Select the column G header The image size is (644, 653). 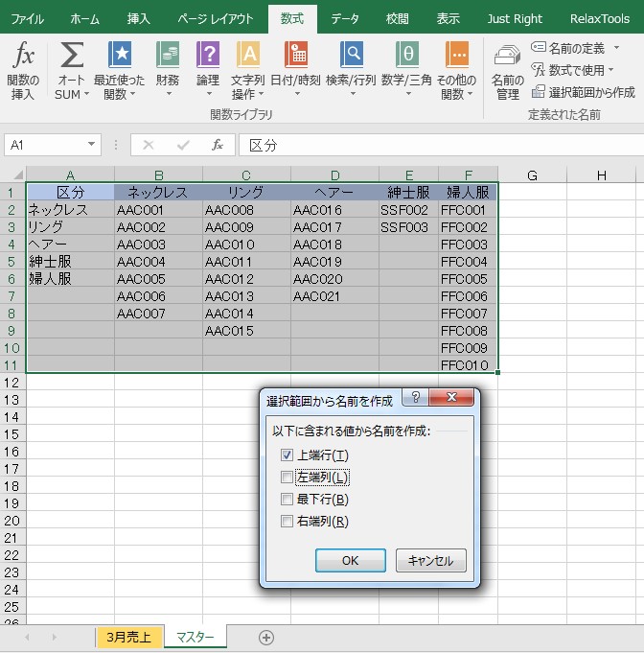[532, 175]
